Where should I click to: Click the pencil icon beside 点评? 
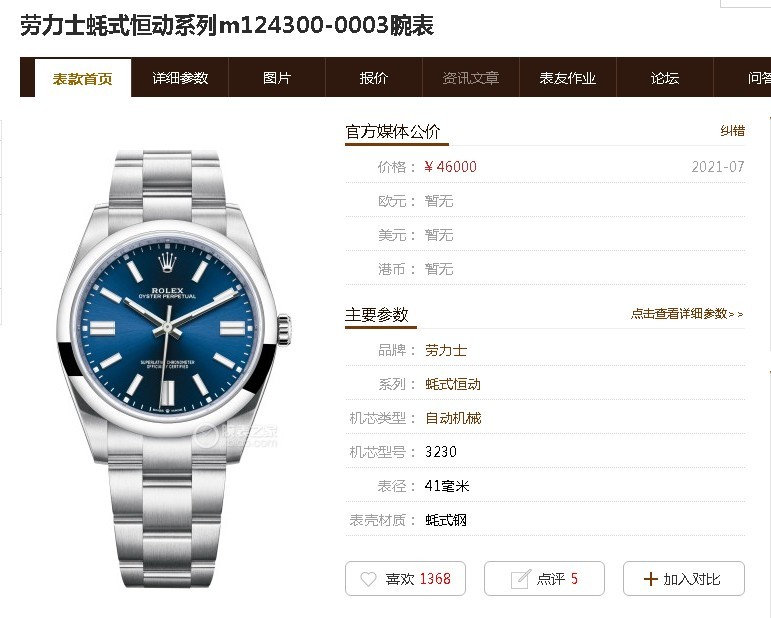click(x=521, y=579)
